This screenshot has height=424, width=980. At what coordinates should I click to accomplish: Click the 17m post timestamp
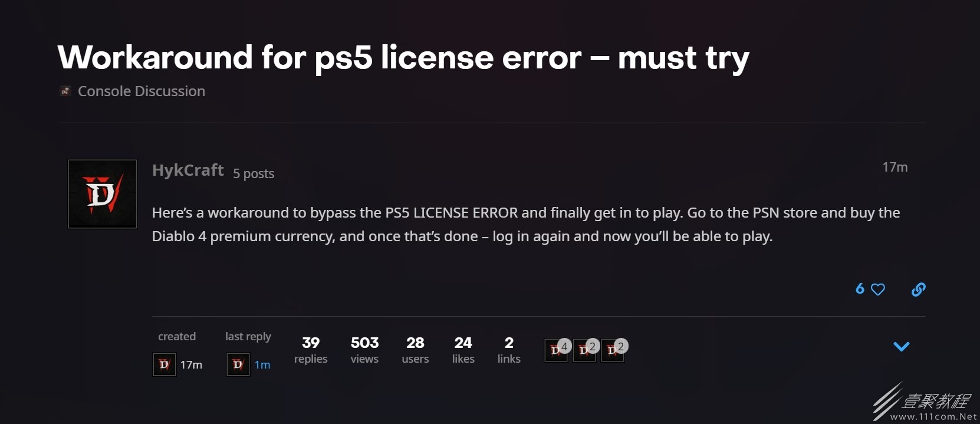pos(895,167)
